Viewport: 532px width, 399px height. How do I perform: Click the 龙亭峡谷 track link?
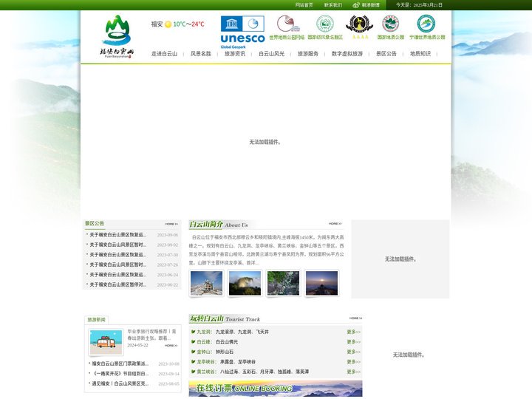pos(207,361)
